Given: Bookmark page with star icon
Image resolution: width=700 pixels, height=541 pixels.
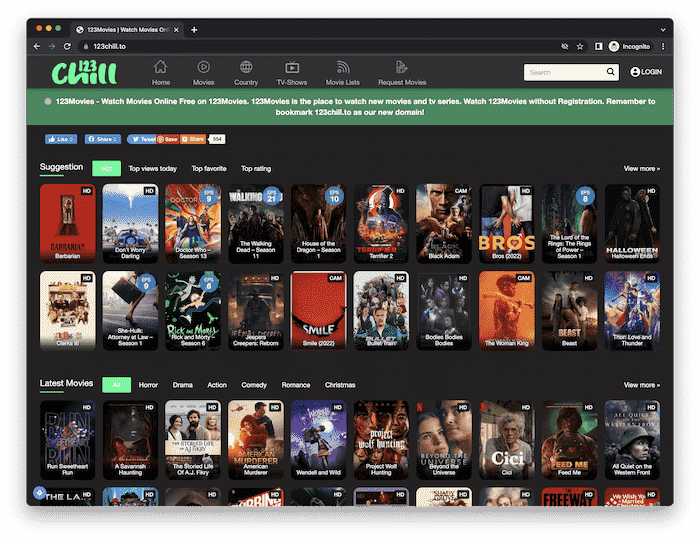Looking at the screenshot, I should (x=580, y=46).
